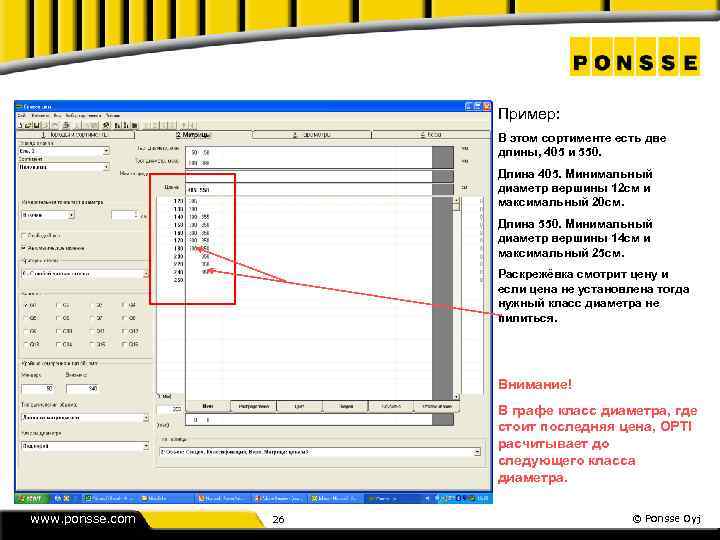Click the input field containing 340
720x540 pixels.
point(83,388)
